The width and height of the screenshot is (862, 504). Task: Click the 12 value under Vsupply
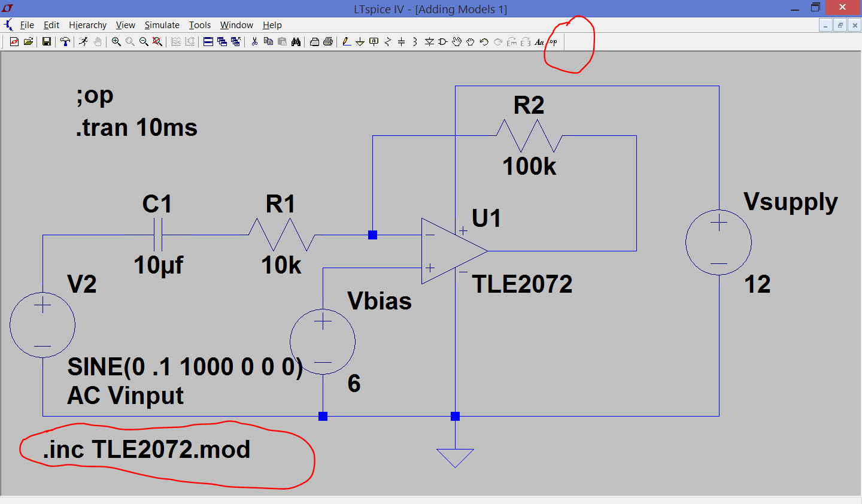pyautogui.click(x=757, y=284)
